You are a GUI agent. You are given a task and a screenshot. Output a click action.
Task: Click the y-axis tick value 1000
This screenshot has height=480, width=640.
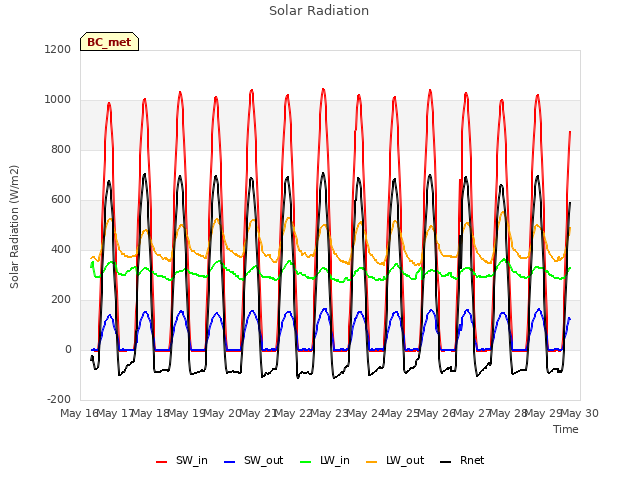coord(58,99)
